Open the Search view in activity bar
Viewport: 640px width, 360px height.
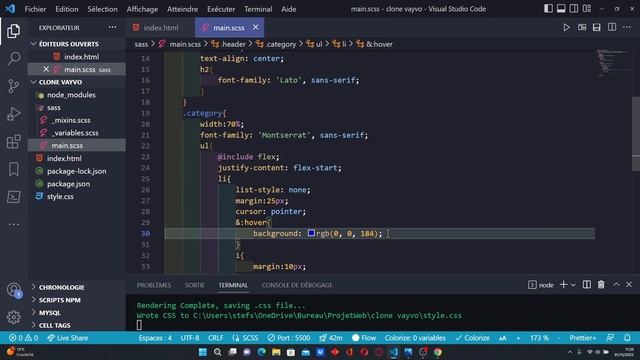(x=13, y=58)
